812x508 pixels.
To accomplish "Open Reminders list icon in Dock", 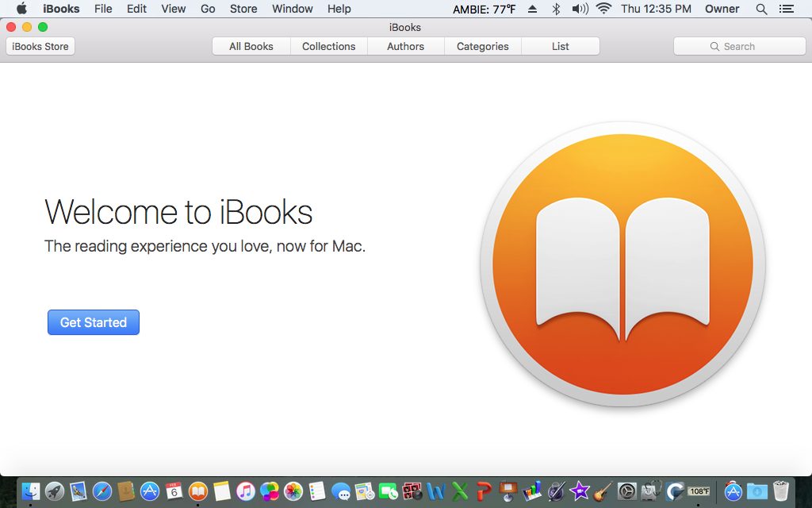I will coord(317,491).
